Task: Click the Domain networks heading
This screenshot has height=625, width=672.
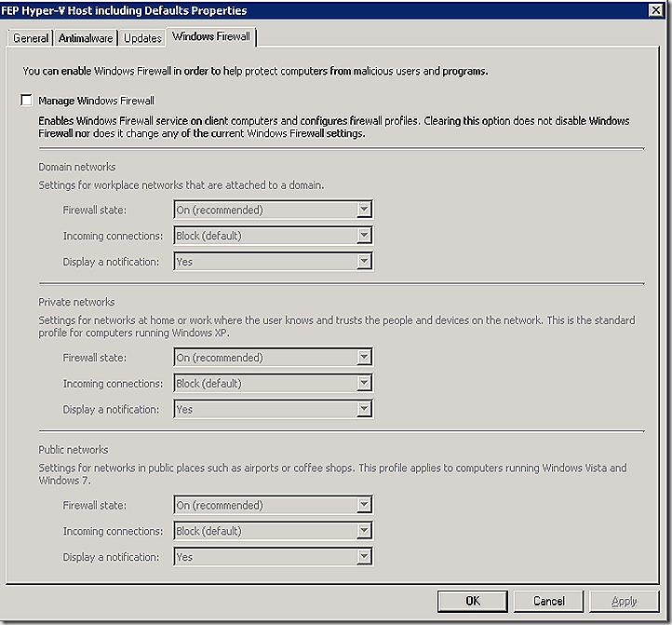Action: click(x=77, y=167)
